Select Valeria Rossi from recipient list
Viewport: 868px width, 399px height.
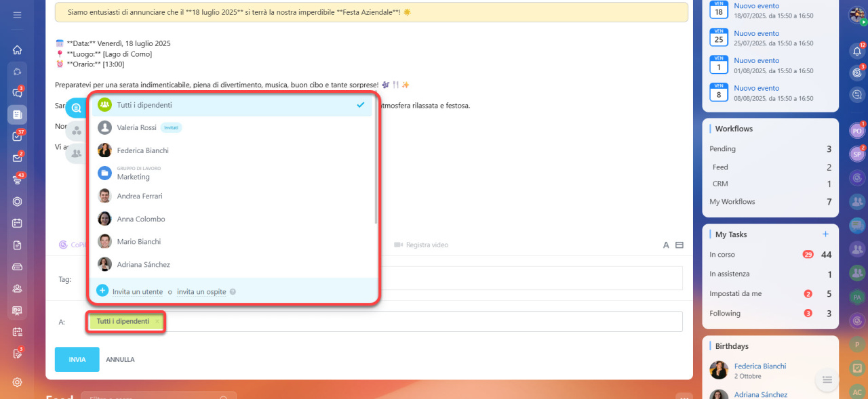(x=232, y=127)
